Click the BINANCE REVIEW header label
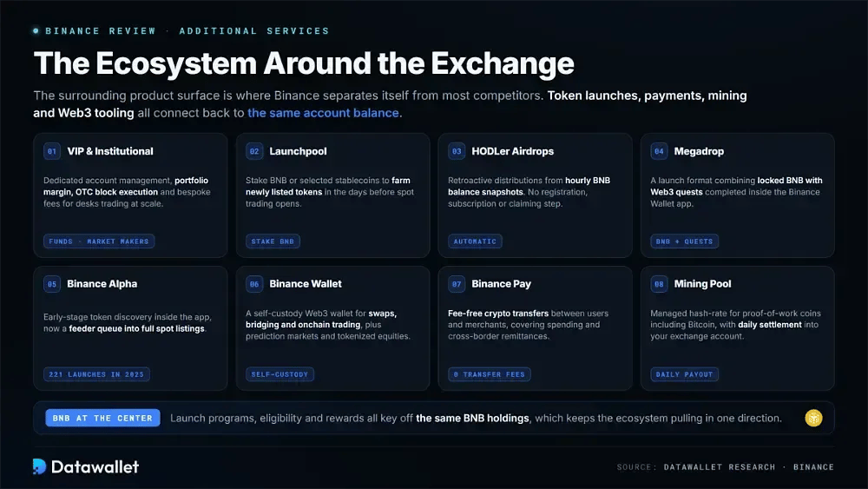This screenshot has height=489, width=868. [100, 31]
